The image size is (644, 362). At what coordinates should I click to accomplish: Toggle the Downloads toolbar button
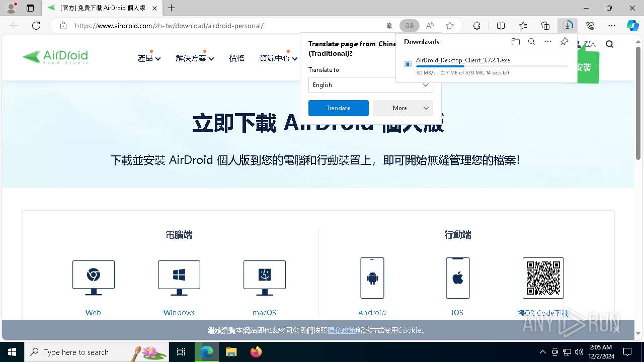tap(568, 26)
